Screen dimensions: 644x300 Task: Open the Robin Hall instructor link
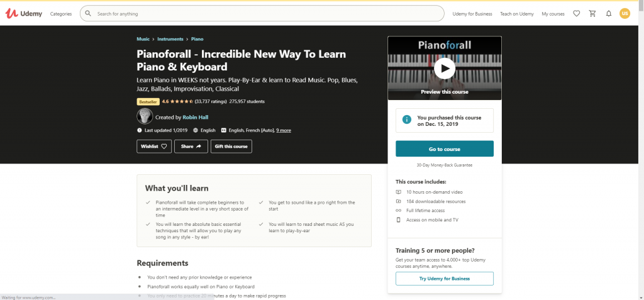[x=195, y=117]
